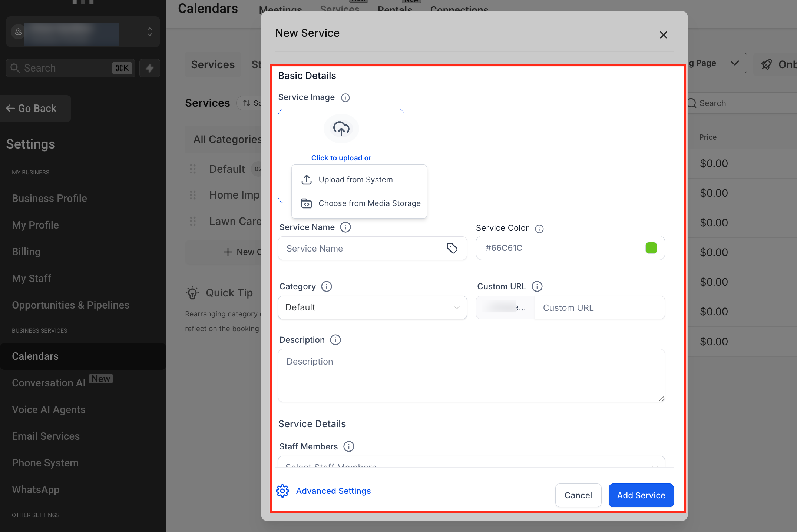This screenshot has height=532, width=797.
Task: Click the Add Service button
Action: tap(641, 495)
